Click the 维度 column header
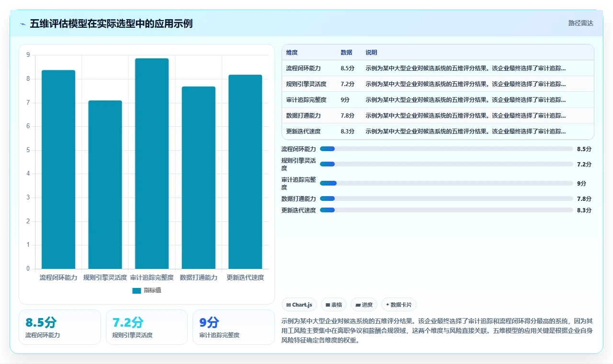This screenshot has height=364, width=613. pos(292,53)
